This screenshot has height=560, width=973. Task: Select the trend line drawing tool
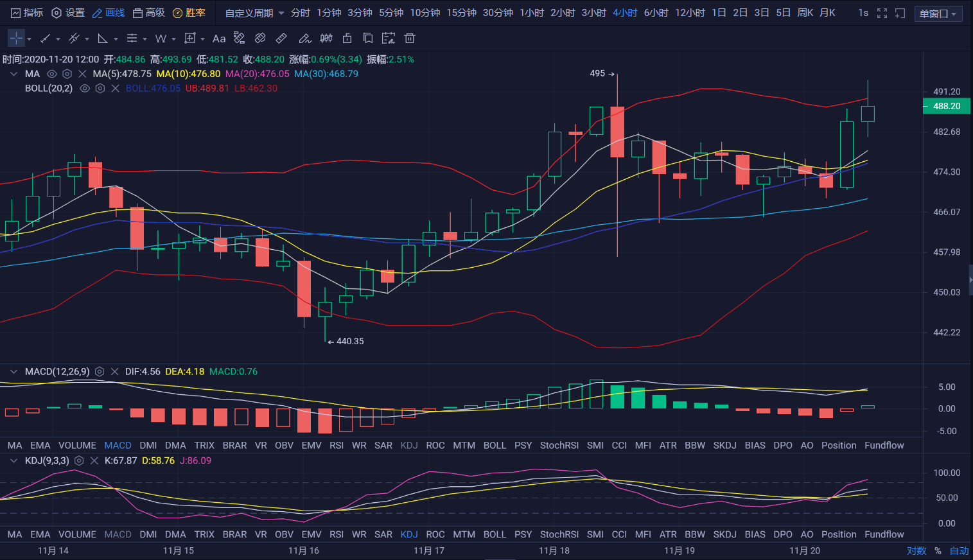pos(45,39)
